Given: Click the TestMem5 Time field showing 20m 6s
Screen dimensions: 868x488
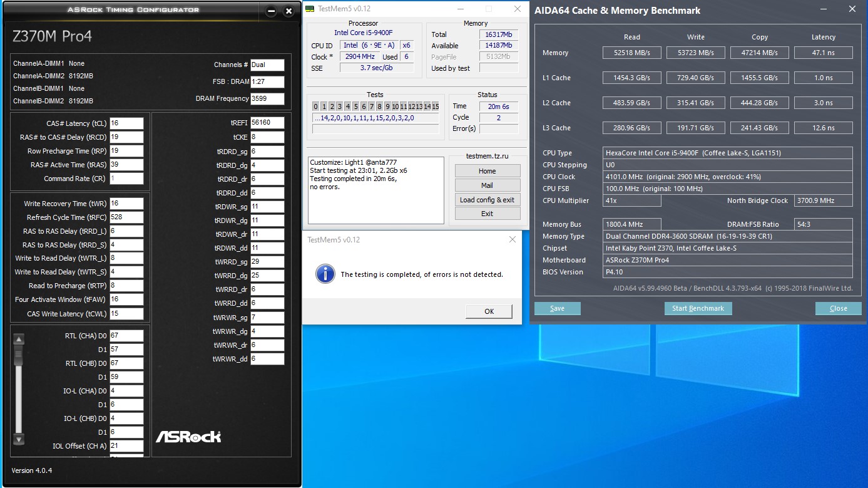Looking at the screenshot, I should [499, 106].
